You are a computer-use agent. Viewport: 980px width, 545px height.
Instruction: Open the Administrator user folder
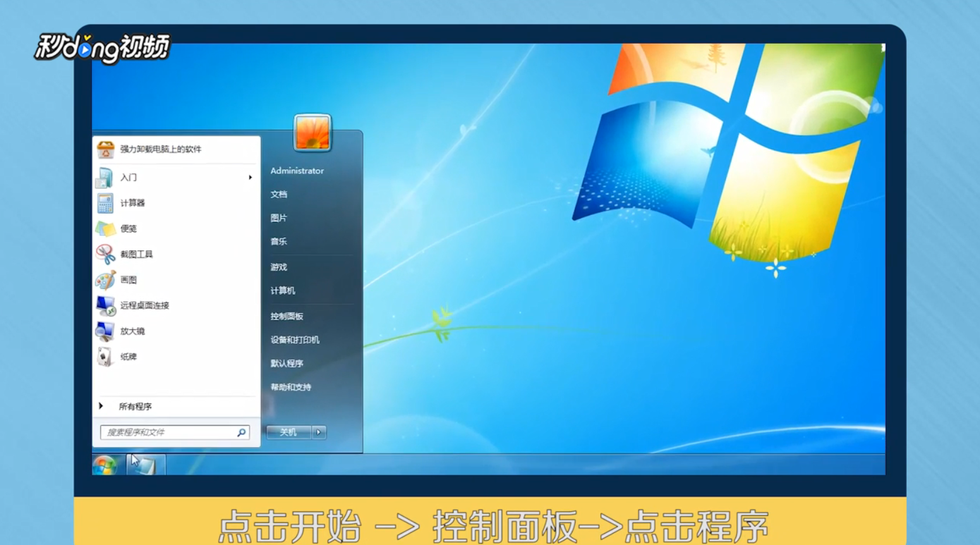pos(297,171)
